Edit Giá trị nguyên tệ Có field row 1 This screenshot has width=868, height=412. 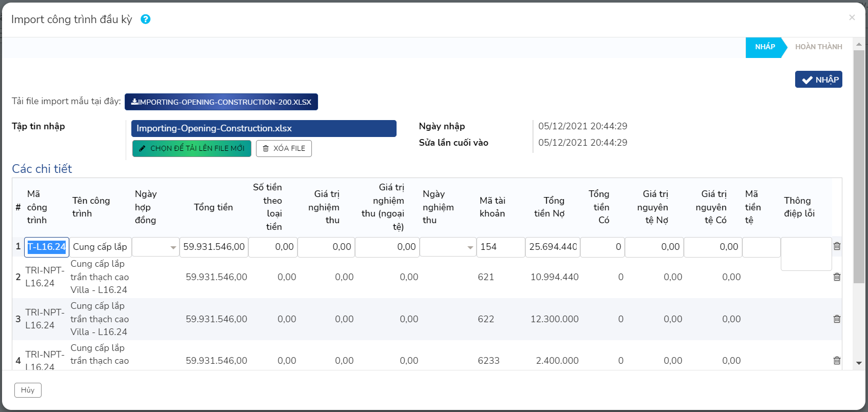tap(713, 247)
